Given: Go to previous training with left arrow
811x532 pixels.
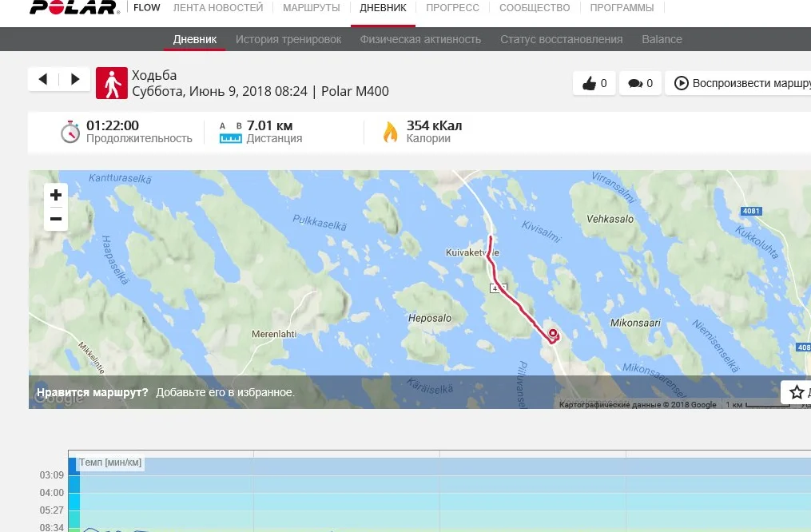Looking at the screenshot, I should (42, 79).
